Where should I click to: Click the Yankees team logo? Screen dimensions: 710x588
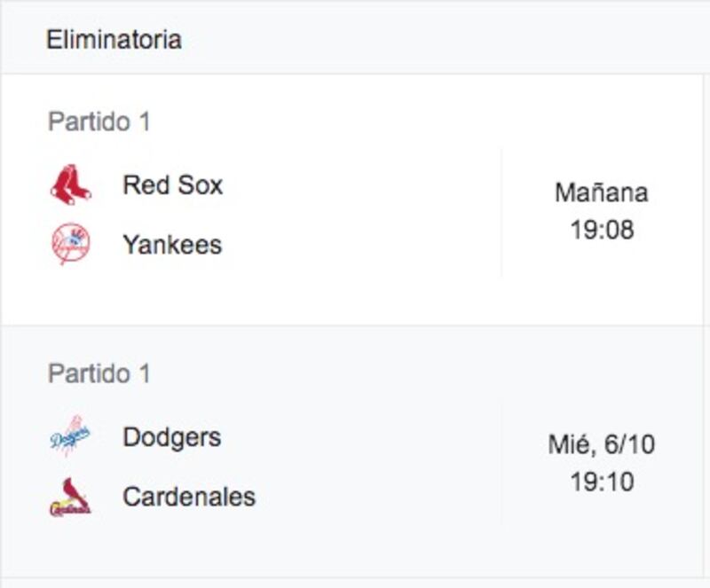click(x=71, y=244)
